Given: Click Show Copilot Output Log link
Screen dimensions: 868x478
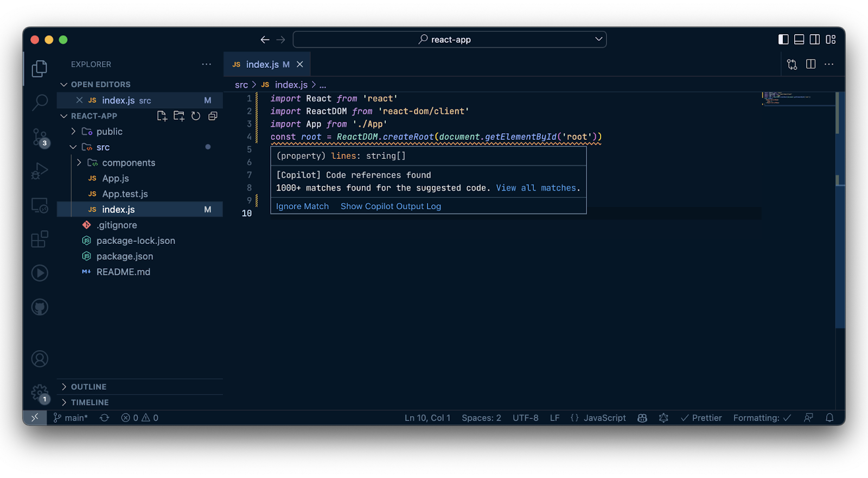Looking at the screenshot, I should (x=391, y=206).
